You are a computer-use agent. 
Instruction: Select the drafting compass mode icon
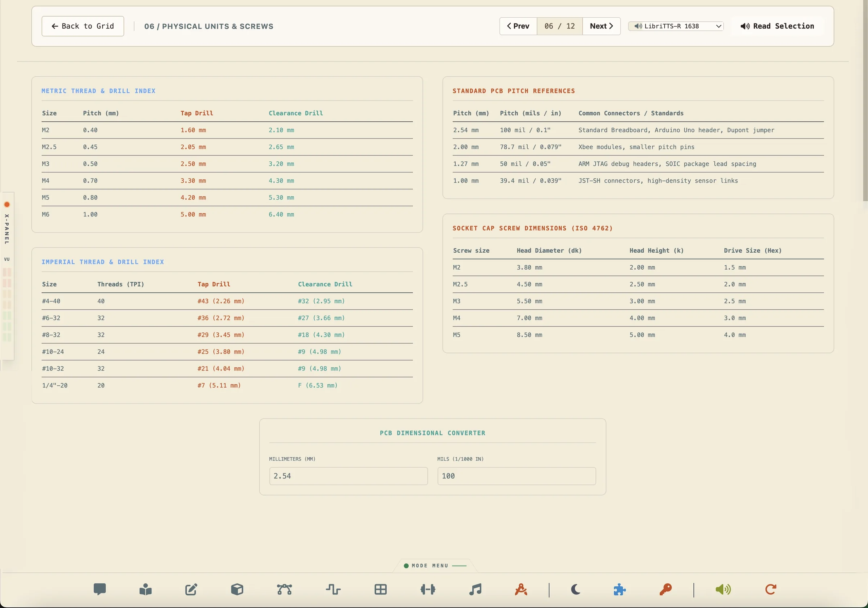pyautogui.click(x=521, y=589)
